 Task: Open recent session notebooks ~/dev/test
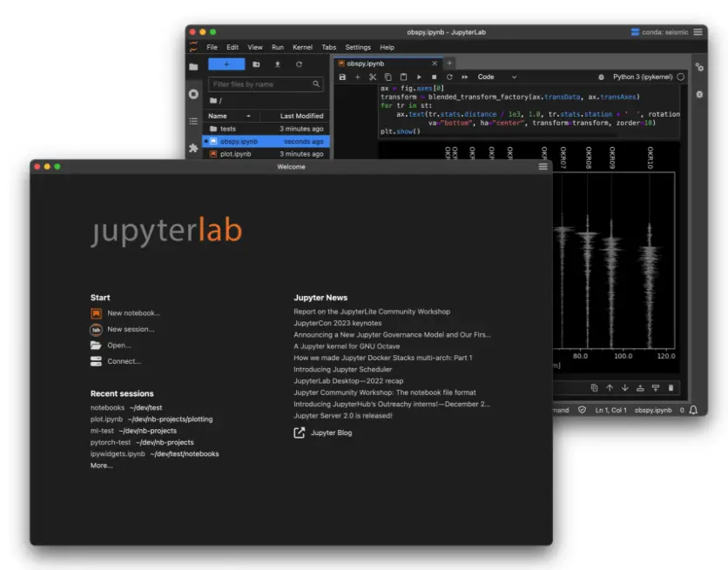126,407
